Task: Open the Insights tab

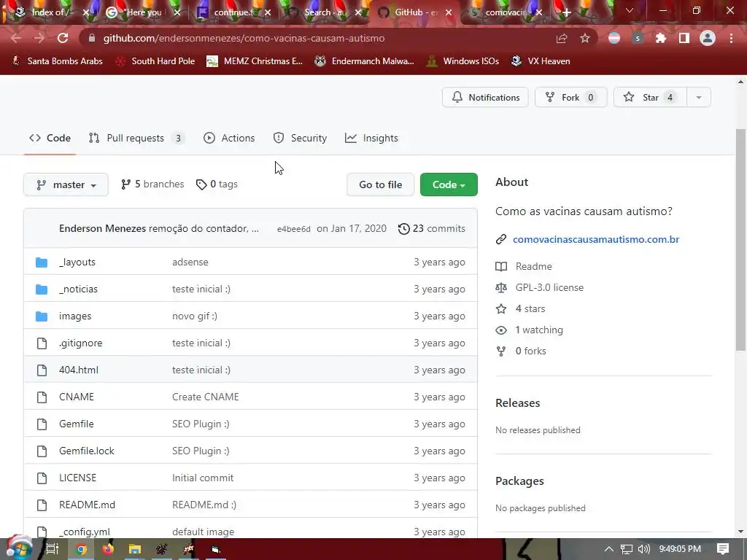Action: (x=371, y=138)
